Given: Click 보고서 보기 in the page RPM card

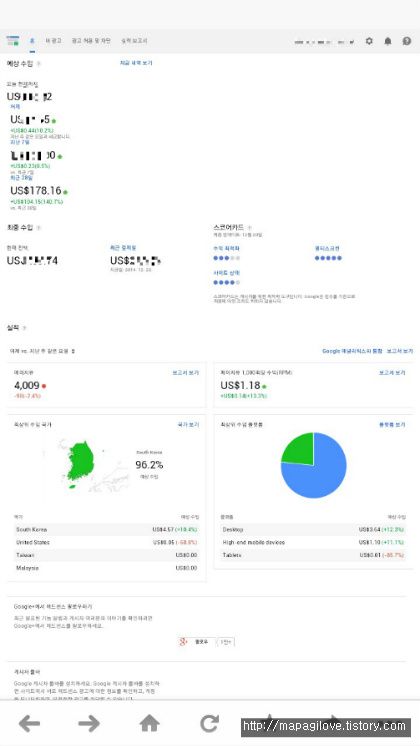Looking at the screenshot, I should [x=392, y=373].
